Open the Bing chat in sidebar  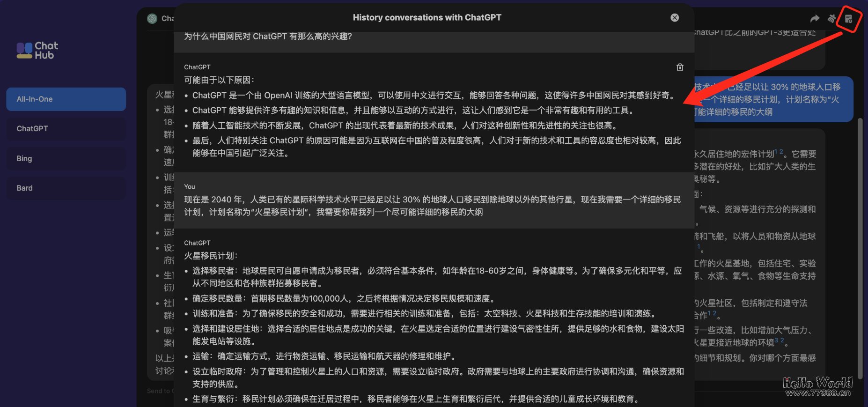click(66, 158)
